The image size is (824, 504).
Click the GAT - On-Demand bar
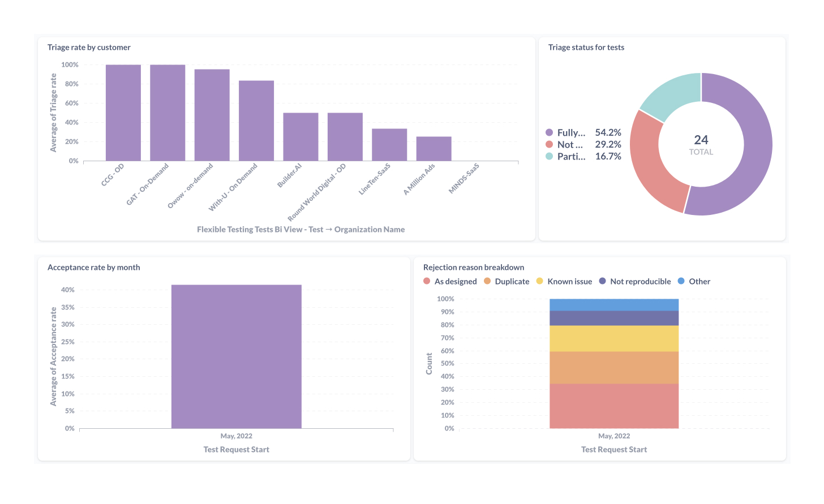[x=168, y=113]
